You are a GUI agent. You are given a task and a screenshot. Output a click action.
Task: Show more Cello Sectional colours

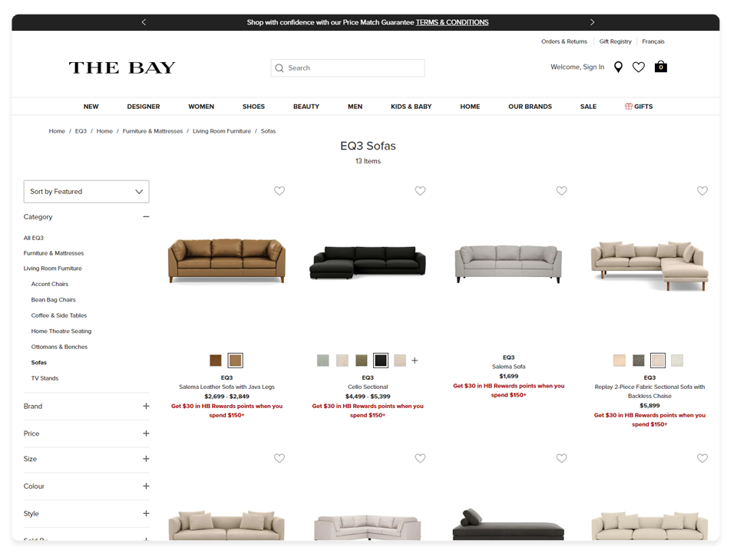click(x=415, y=361)
